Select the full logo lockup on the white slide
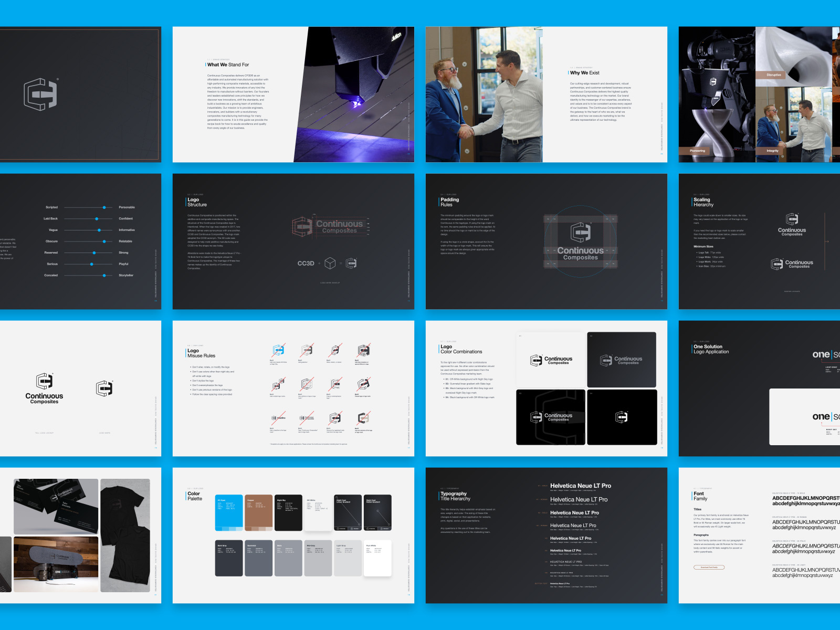Screen dimensions: 840x630 [x=44, y=388]
